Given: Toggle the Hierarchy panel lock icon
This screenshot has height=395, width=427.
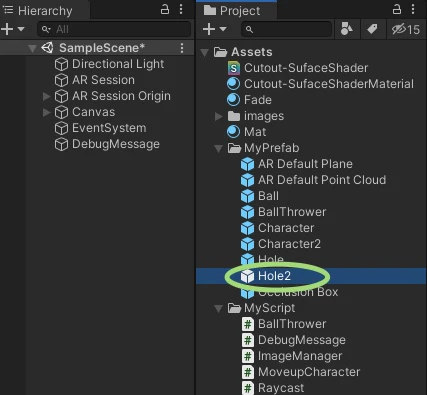Looking at the screenshot, I should click(x=165, y=9).
